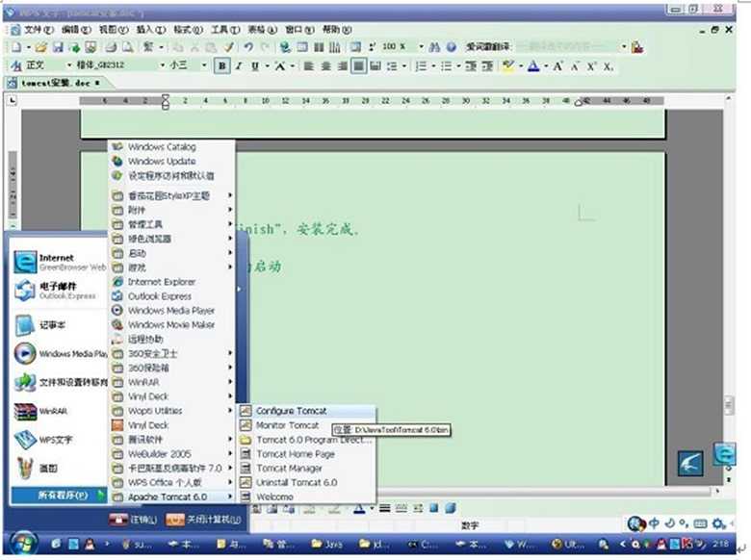Viewport: 751px width, 560px height.
Task: Click 所有程序 All Programs button
Action: (59, 495)
